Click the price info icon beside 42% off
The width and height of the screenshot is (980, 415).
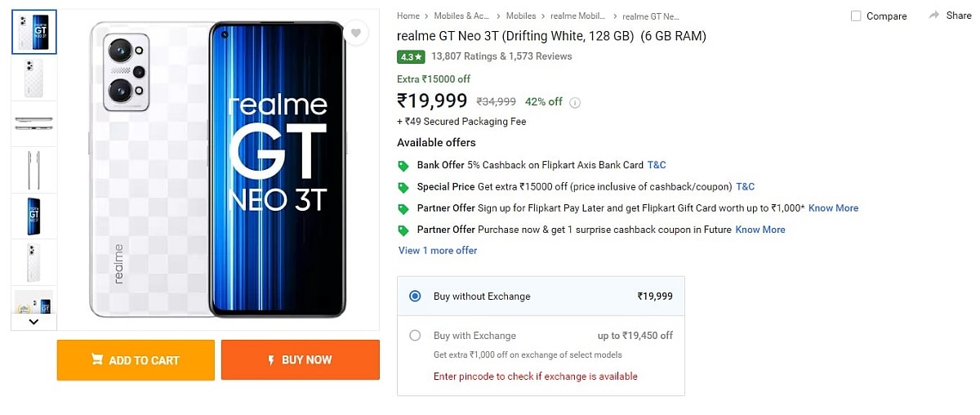pyautogui.click(x=575, y=102)
